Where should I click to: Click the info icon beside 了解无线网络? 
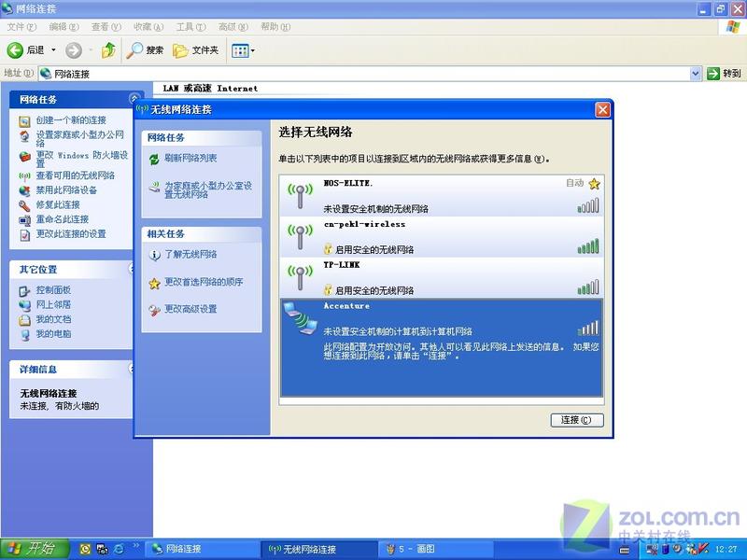[154, 255]
